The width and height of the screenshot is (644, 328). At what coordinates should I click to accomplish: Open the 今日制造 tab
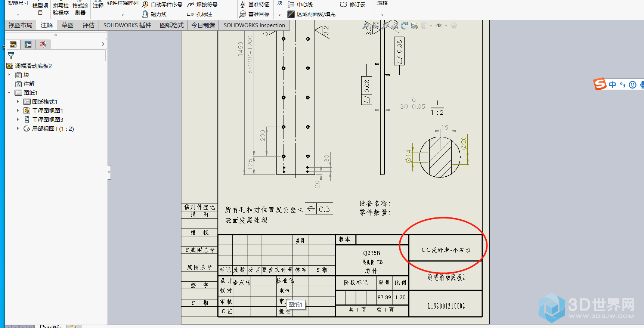pos(203,25)
